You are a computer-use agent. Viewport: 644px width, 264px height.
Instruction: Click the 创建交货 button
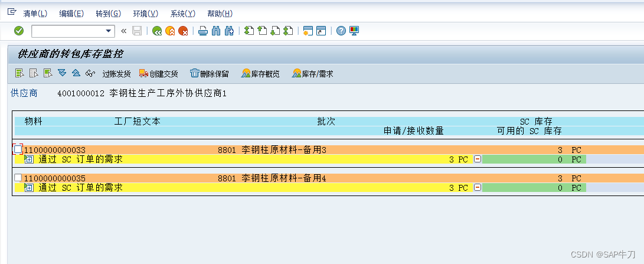159,74
